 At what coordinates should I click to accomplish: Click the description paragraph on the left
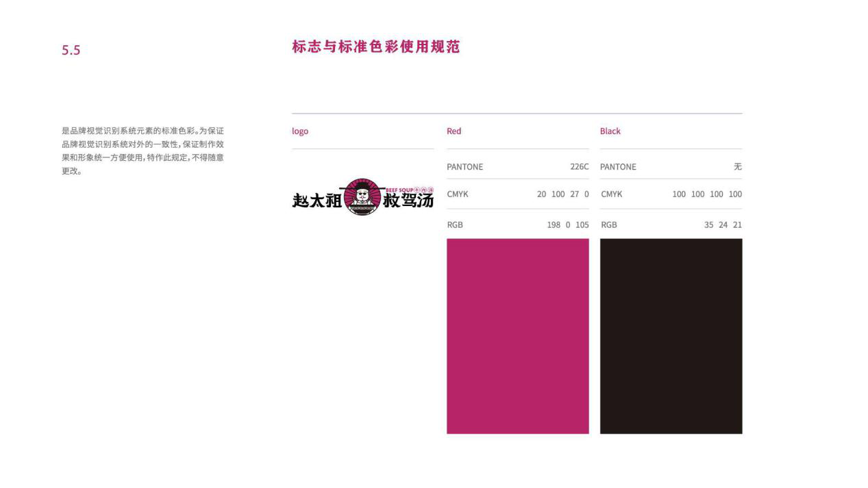click(142, 151)
